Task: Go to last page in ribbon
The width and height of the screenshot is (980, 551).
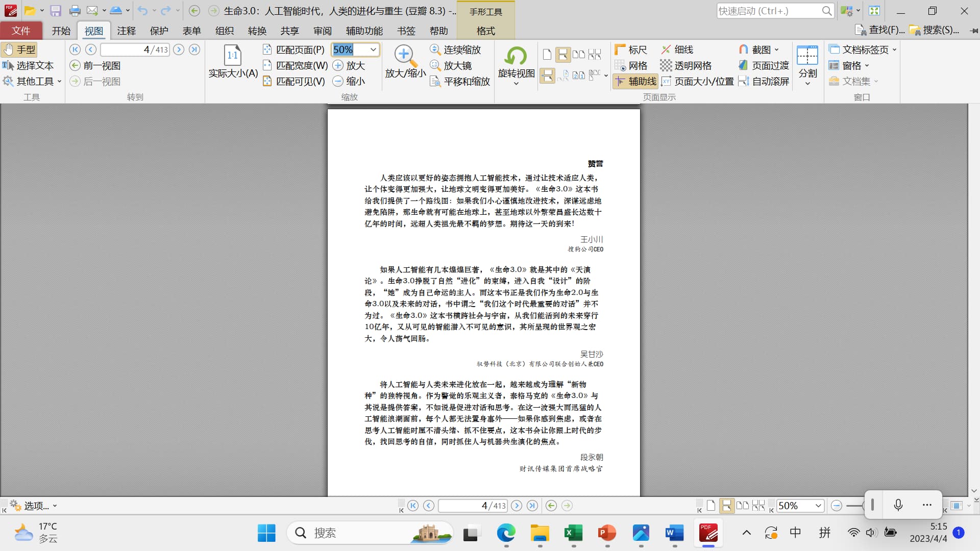Action: pyautogui.click(x=194, y=49)
